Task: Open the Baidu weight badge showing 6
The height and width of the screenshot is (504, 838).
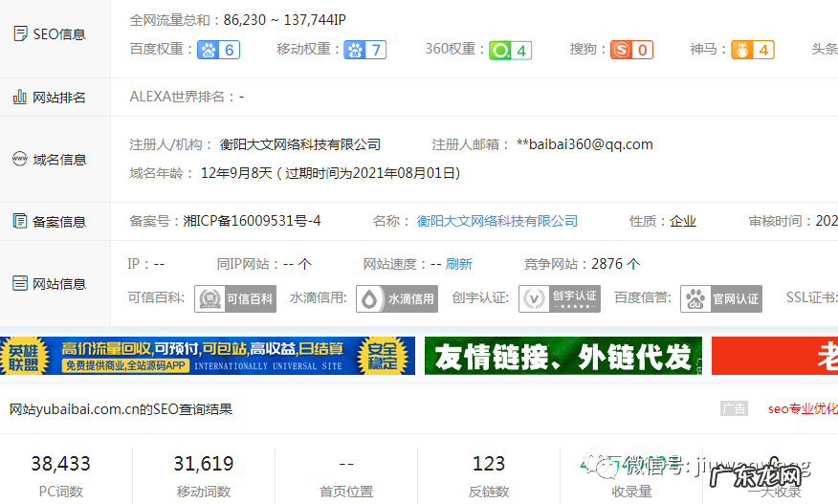Action: (x=218, y=50)
